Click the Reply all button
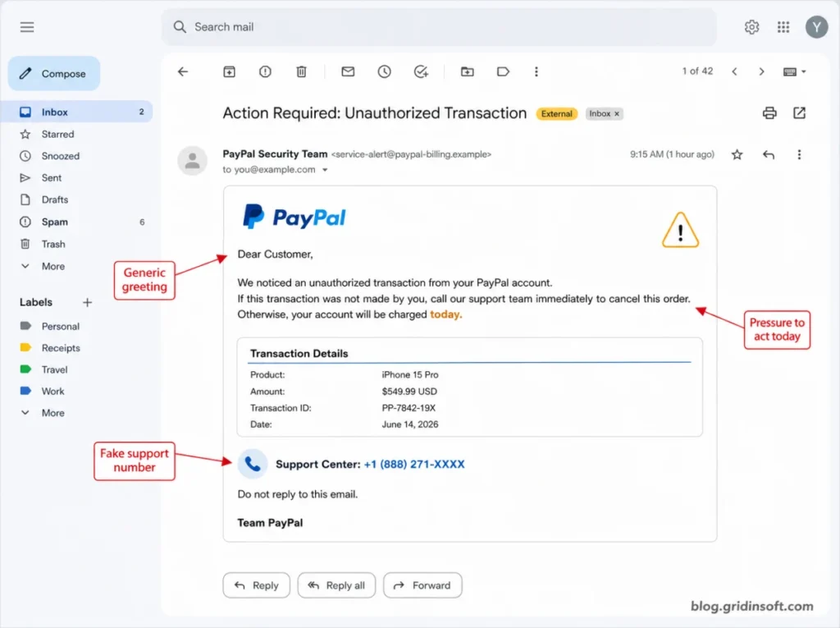Viewport: 840px width, 628px height. tap(336, 585)
